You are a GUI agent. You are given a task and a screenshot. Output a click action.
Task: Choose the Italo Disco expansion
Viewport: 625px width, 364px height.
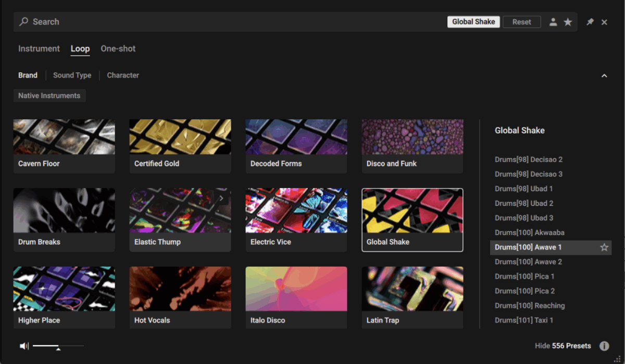[x=296, y=298]
